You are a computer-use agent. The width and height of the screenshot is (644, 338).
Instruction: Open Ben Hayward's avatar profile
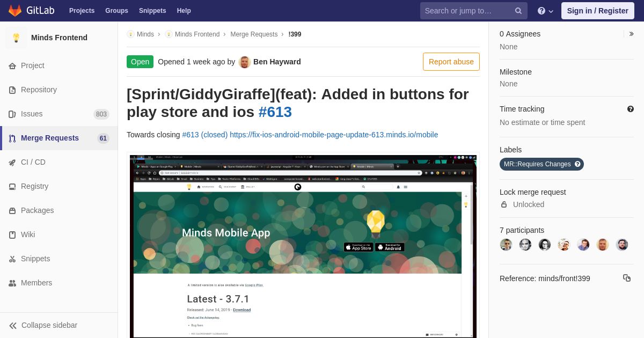click(x=245, y=62)
